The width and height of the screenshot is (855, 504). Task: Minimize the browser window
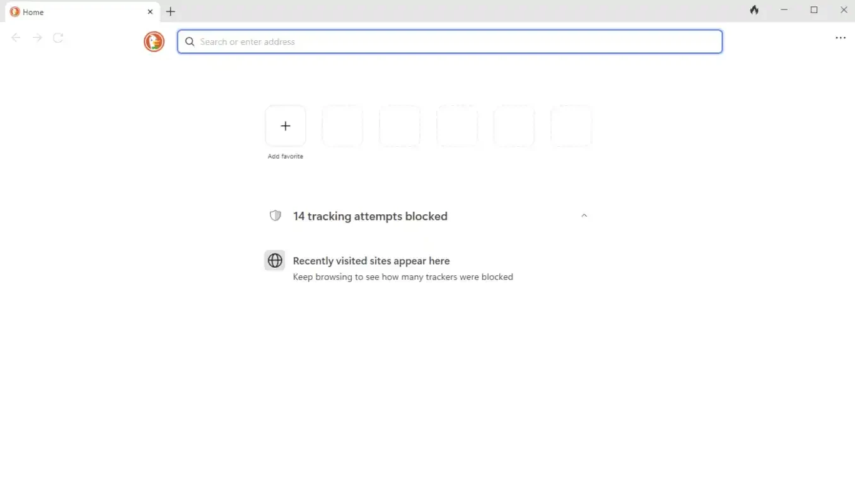[784, 10]
